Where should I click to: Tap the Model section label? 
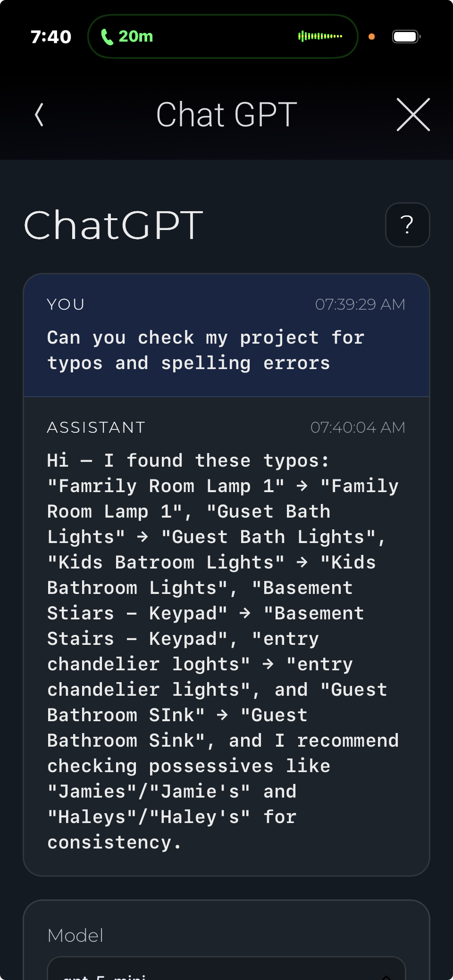[75, 935]
